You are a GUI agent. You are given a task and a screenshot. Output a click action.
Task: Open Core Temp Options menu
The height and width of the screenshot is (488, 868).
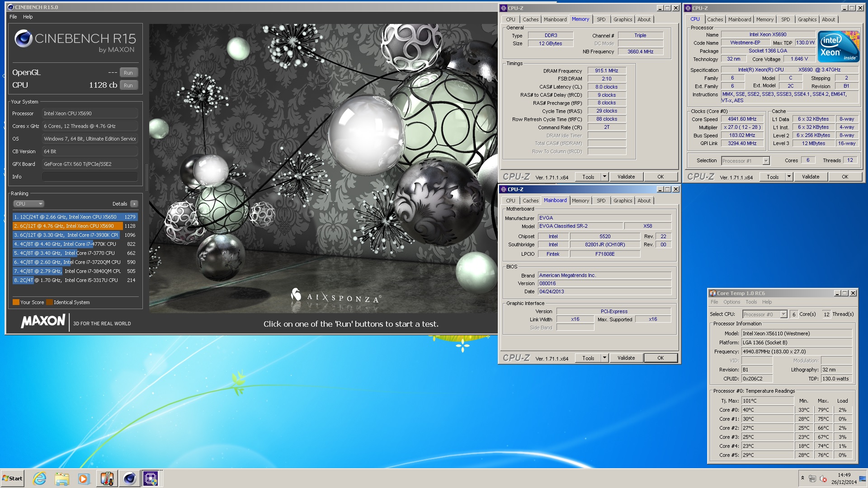coord(731,302)
